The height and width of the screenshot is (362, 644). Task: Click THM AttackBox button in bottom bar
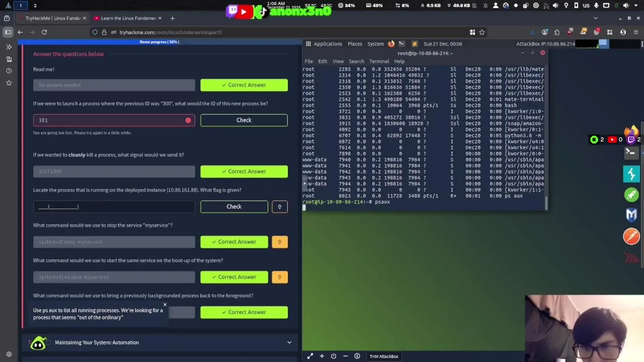click(x=384, y=356)
